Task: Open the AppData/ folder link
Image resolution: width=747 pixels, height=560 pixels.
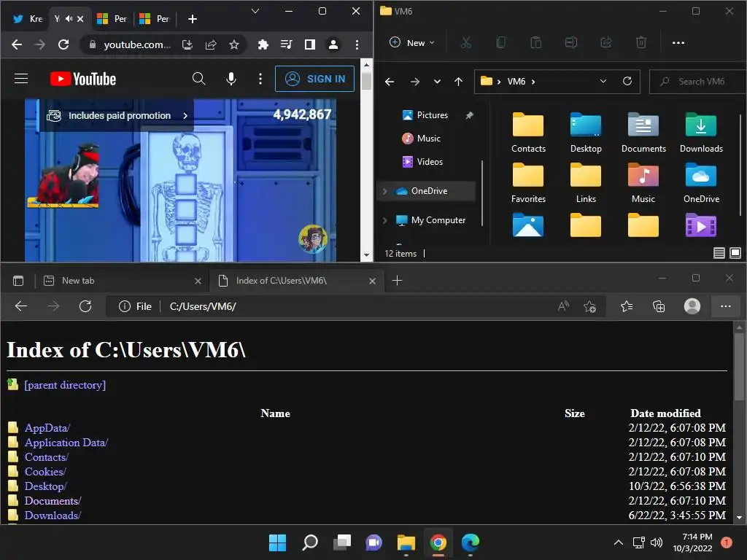Action: 47,427
